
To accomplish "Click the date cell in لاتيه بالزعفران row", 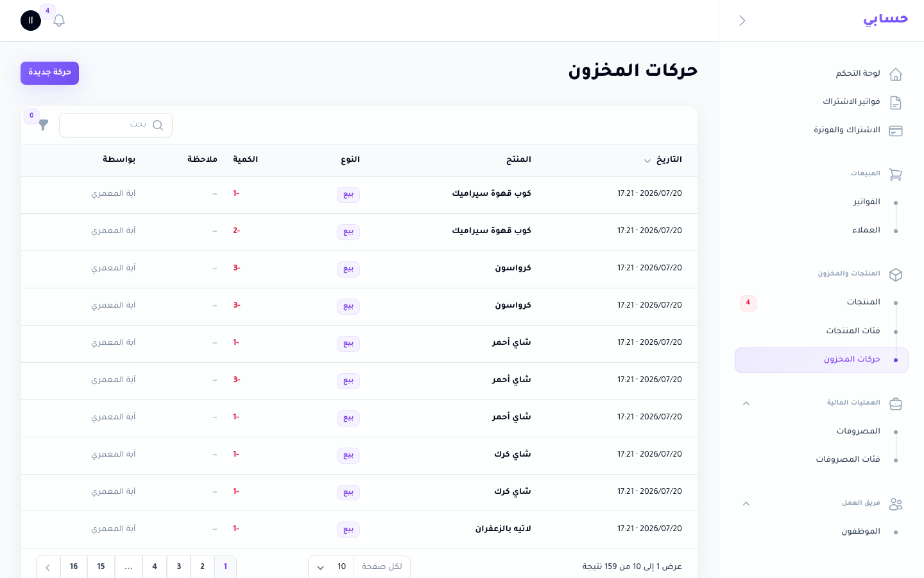I will [649, 529].
